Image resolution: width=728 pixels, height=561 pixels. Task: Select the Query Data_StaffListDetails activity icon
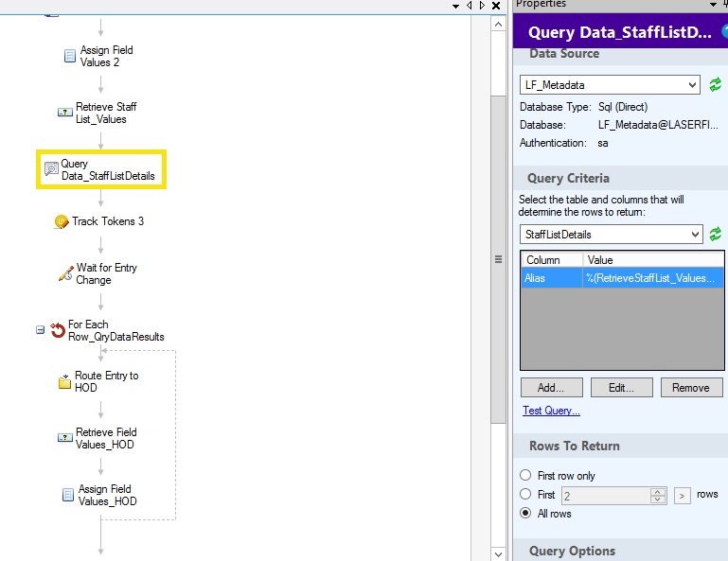tap(52, 169)
